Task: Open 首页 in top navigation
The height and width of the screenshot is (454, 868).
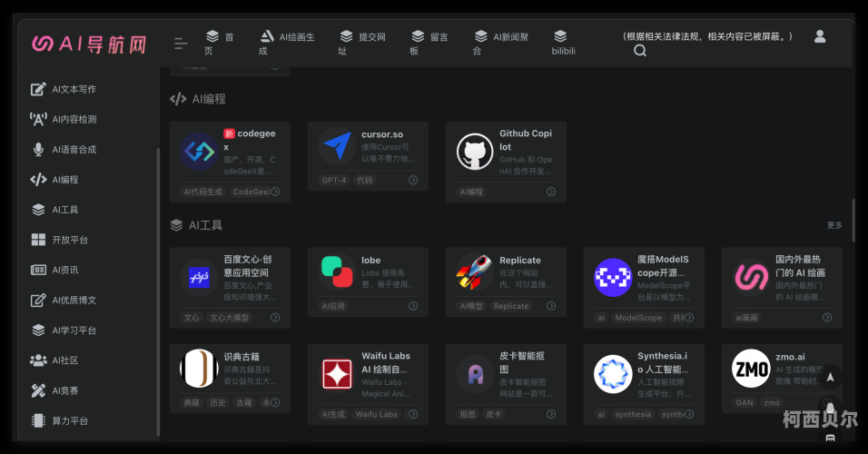Action: [x=219, y=44]
